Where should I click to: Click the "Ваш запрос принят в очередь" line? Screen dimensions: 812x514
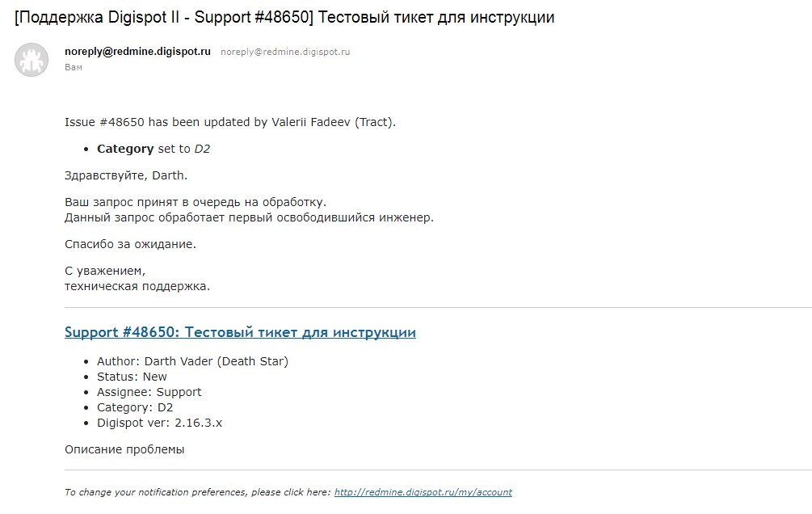[196, 202]
